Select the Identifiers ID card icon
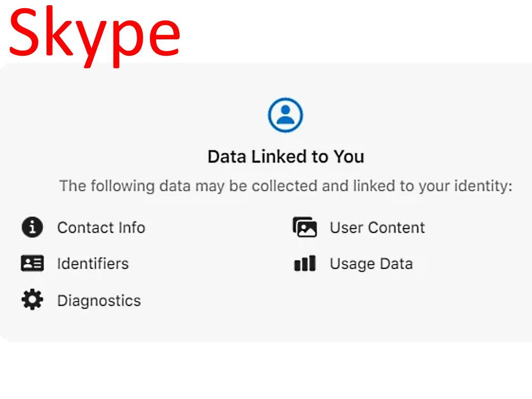This screenshot has height=399, width=532. pos(32,263)
